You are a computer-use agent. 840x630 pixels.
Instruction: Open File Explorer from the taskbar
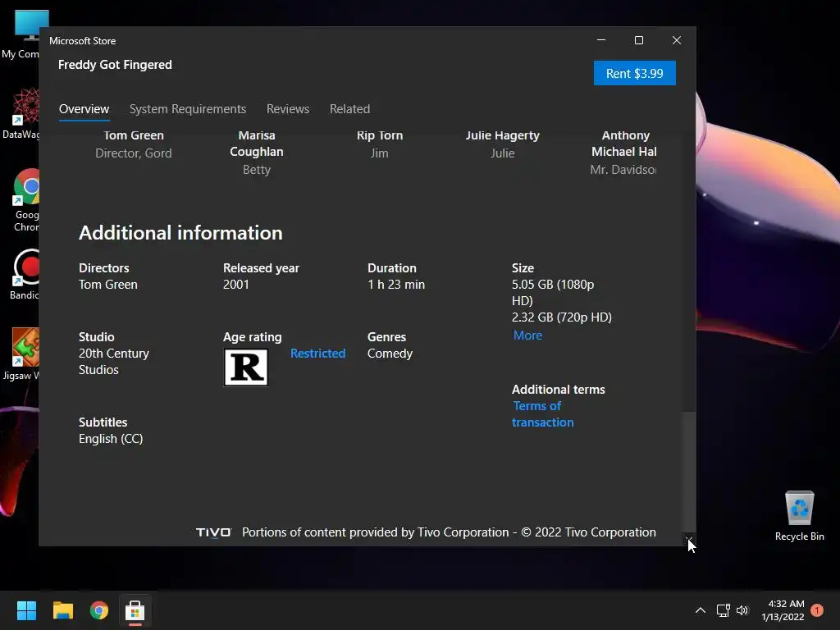pos(62,610)
